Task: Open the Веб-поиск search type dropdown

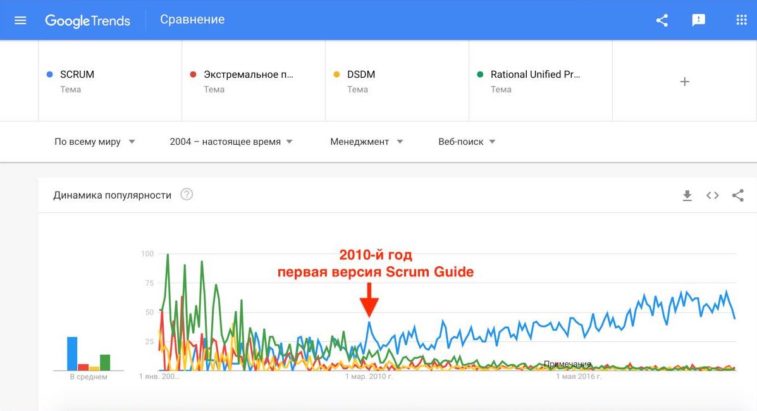Action: click(x=467, y=142)
